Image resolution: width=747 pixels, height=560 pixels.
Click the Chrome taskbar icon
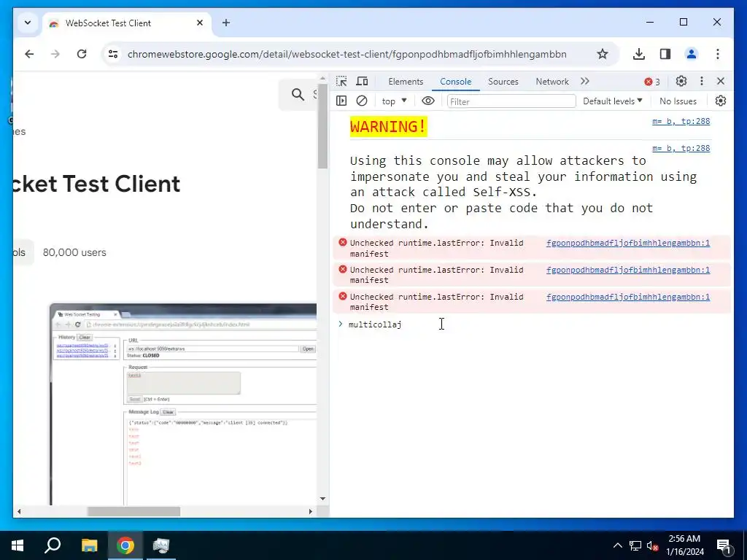coord(125,545)
